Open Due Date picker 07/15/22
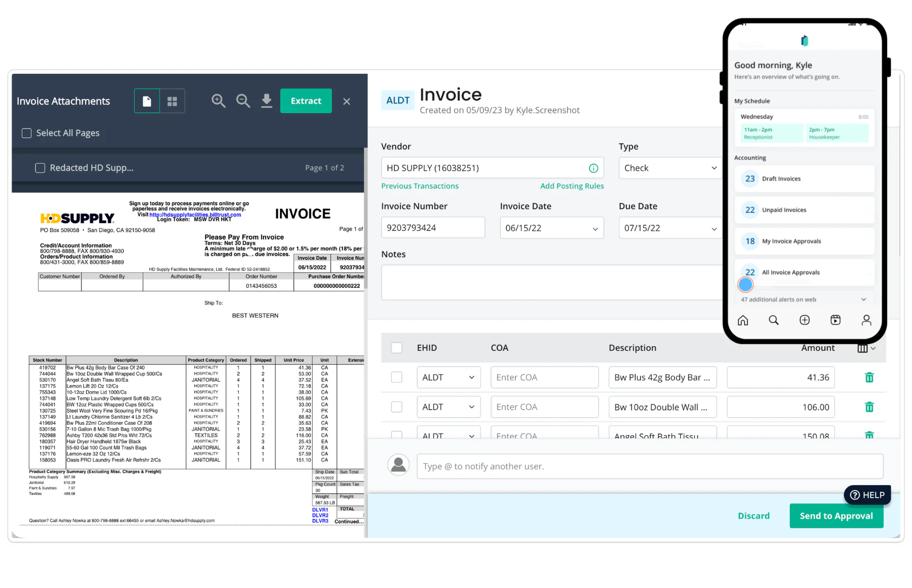 coord(670,228)
